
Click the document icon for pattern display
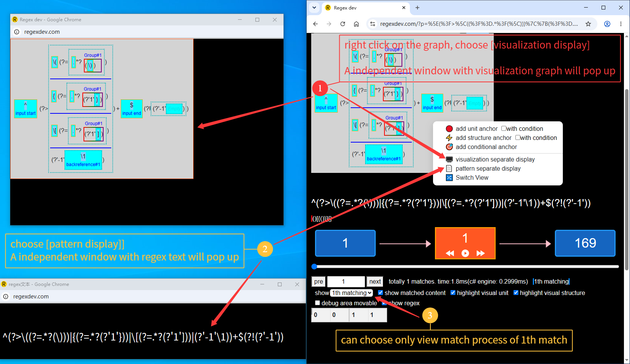click(x=449, y=169)
